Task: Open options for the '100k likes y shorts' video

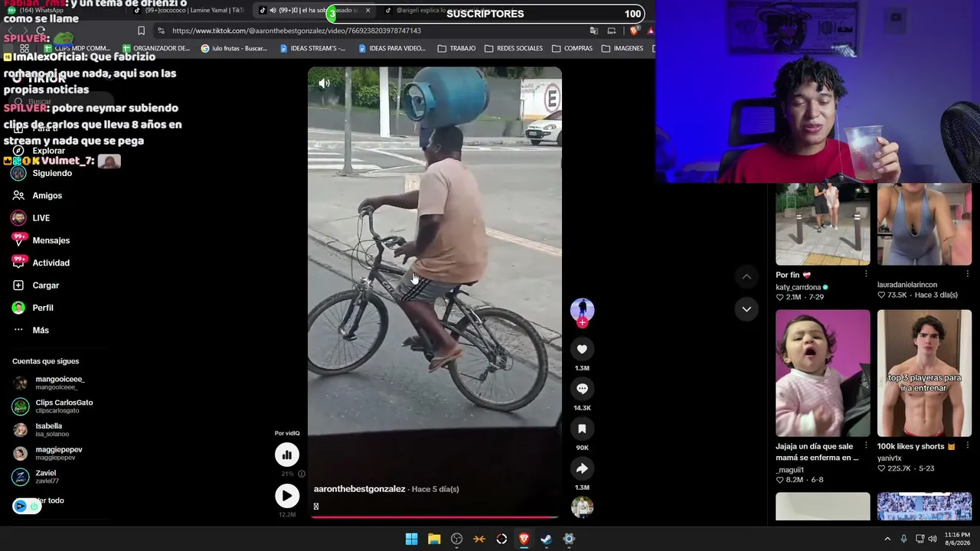Action: tap(968, 445)
